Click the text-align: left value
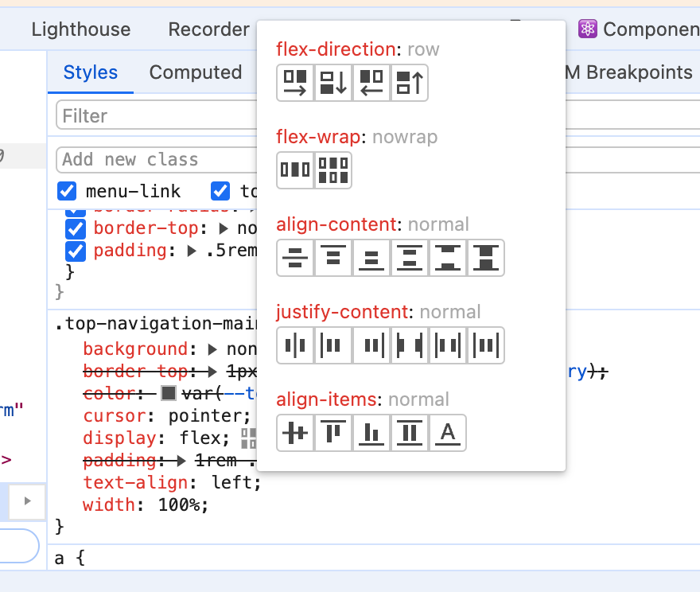 (232, 483)
